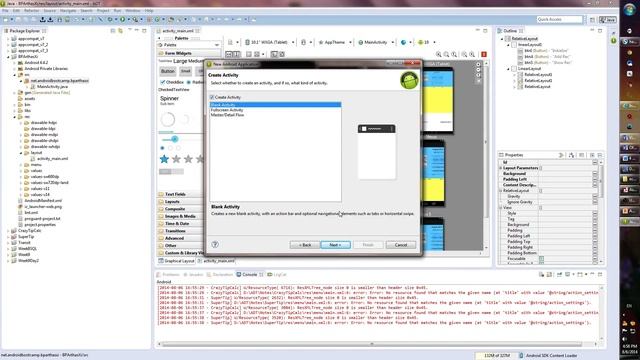Open the Refactor menu
640x360 pixels.
[x=32, y=11]
